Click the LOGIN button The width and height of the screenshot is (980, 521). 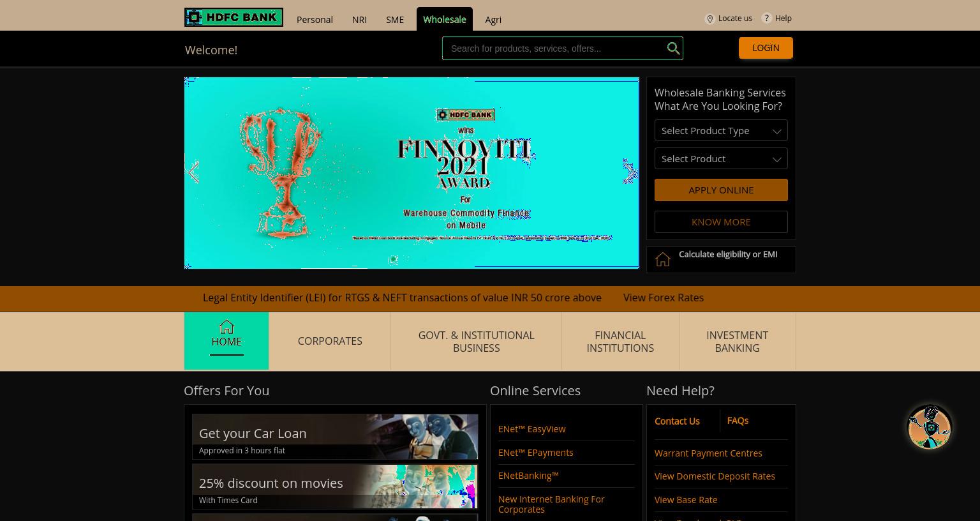(766, 48)
